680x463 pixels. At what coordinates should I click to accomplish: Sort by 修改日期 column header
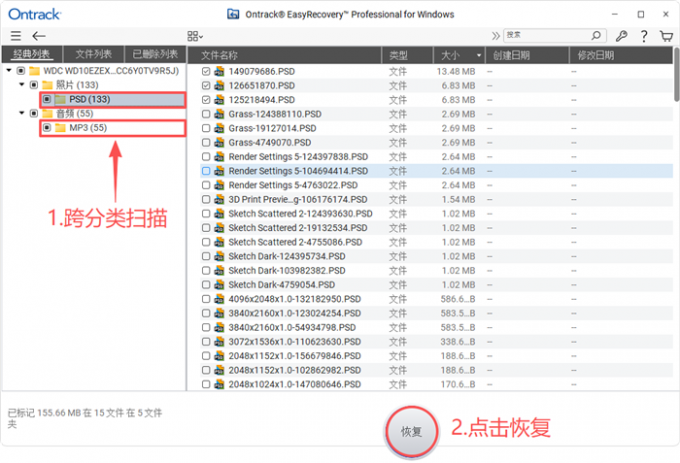[x=621, y=55]
